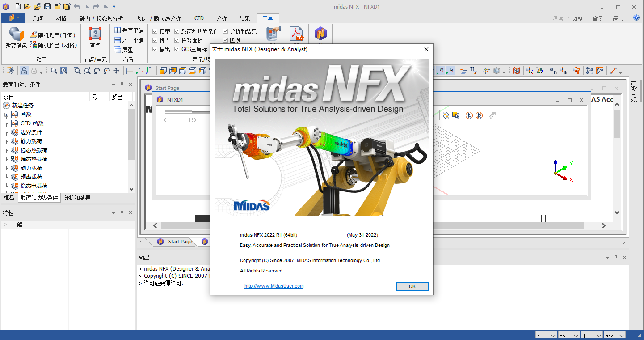Click the Save diskette icon

(x=47, y=6)
